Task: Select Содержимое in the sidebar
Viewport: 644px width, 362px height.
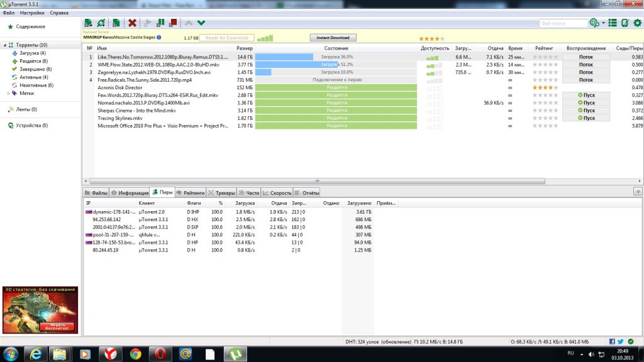Action: (x=30, y=26)
